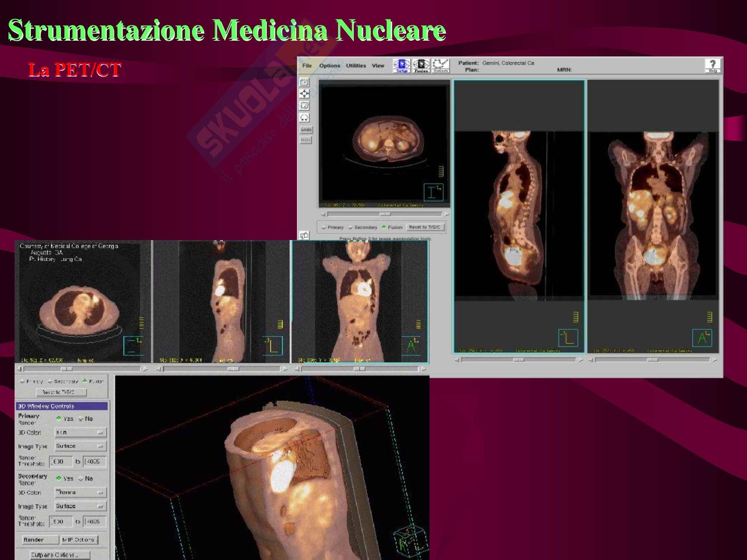Open the Primary Image Type Surface dropdown
Viewport: 747px width, 560px height.
pos(80,446)
